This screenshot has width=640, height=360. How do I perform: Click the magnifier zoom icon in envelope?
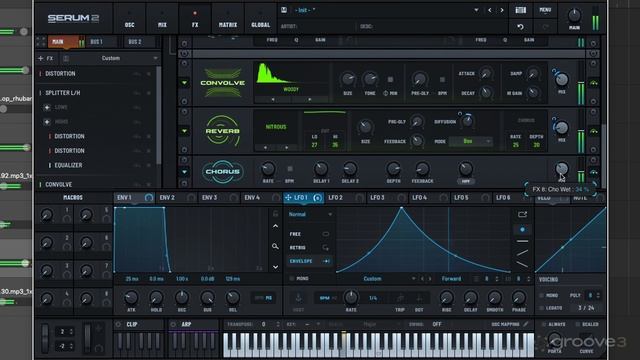pyautogui.click(x=276, y=246)
